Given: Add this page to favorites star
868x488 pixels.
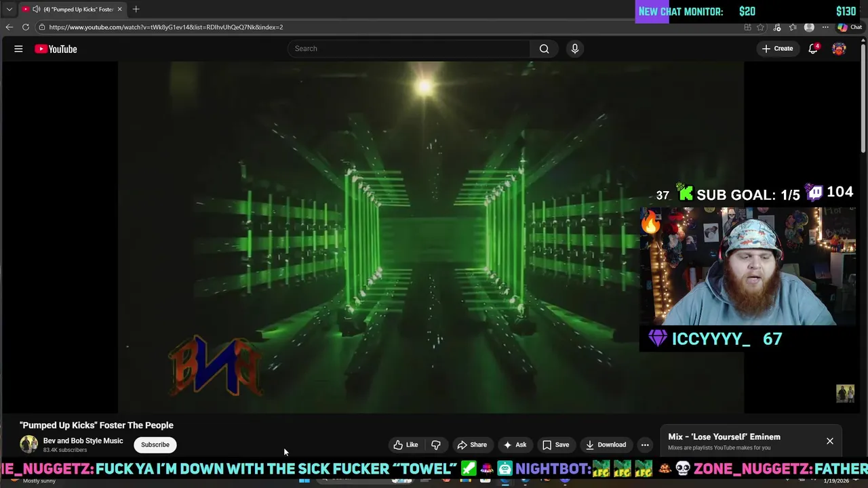Looking at the screenshot, I should click(x=760, y=27).
